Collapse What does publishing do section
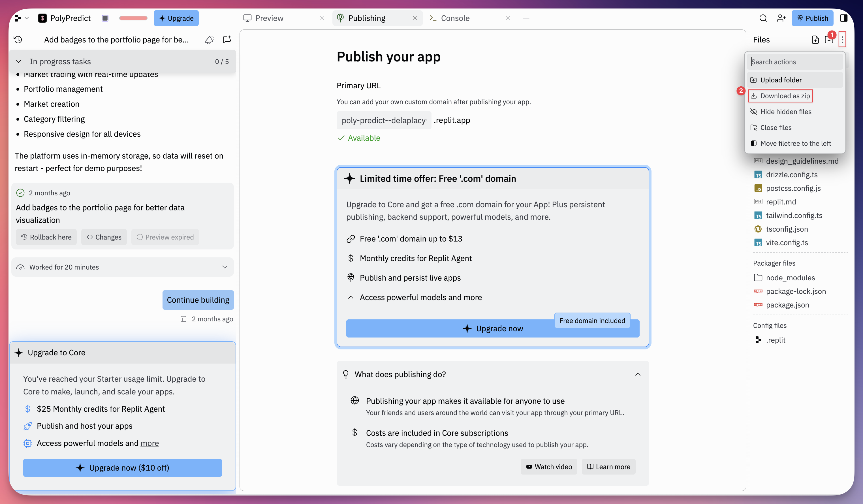Image resolution: width=863 pixels, height=504 pixels. [638, 375]
